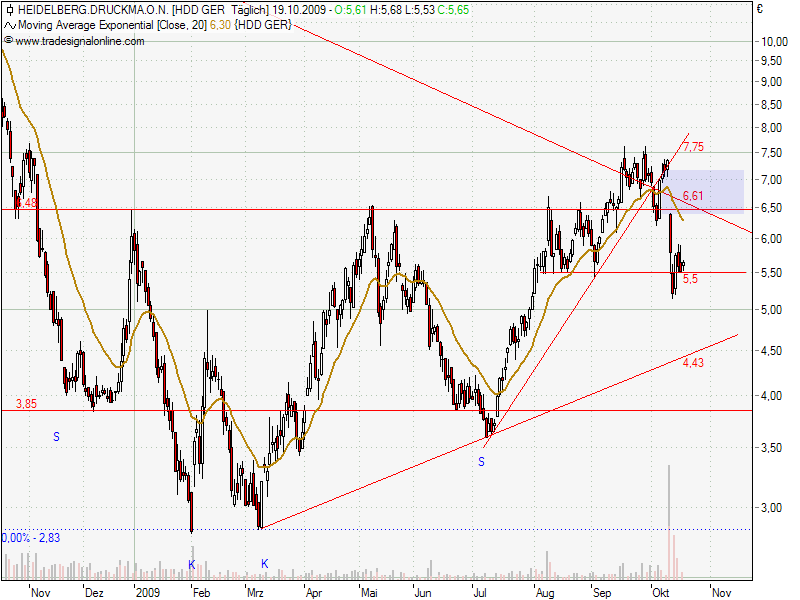
Task: Click the 3,85 horizontal line label
Action: point(26,403)
